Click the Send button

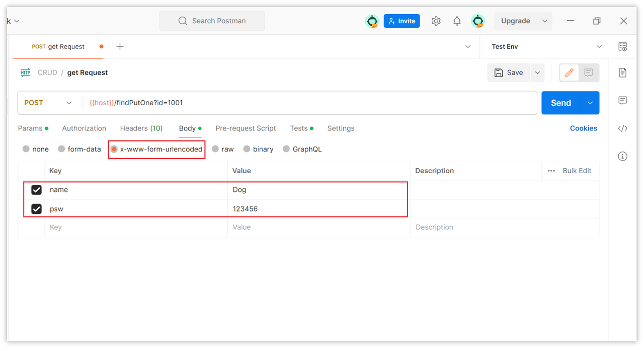tap(561, 103)
